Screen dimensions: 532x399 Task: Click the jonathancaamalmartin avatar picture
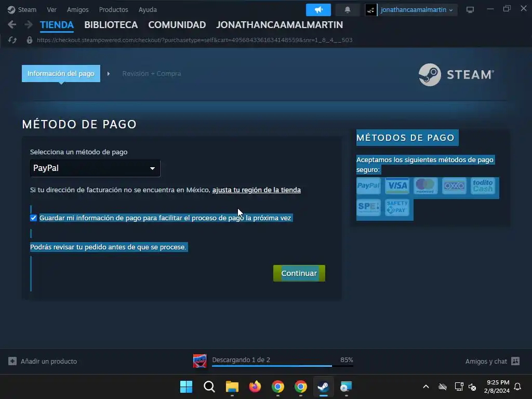coord(371,10)
